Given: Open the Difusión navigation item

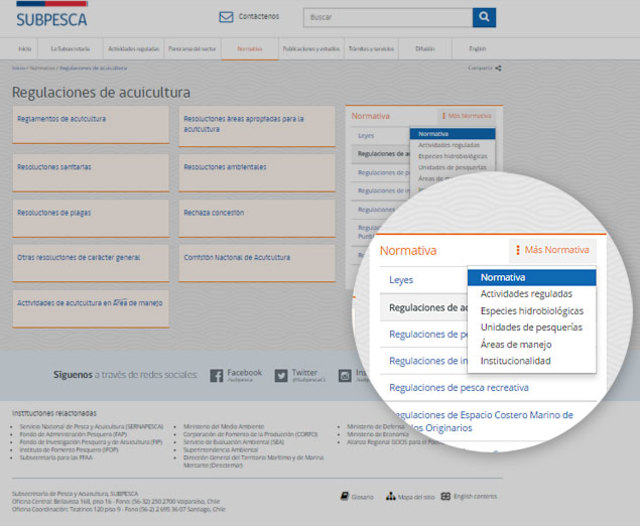Looking at the screenshot, I should pyautogui.click(x=425, y=49).
